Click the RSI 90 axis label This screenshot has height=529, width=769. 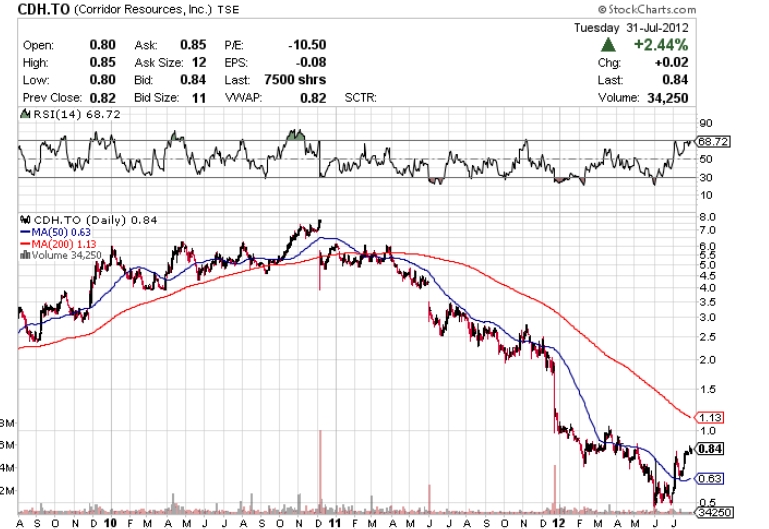click(706, 123)
